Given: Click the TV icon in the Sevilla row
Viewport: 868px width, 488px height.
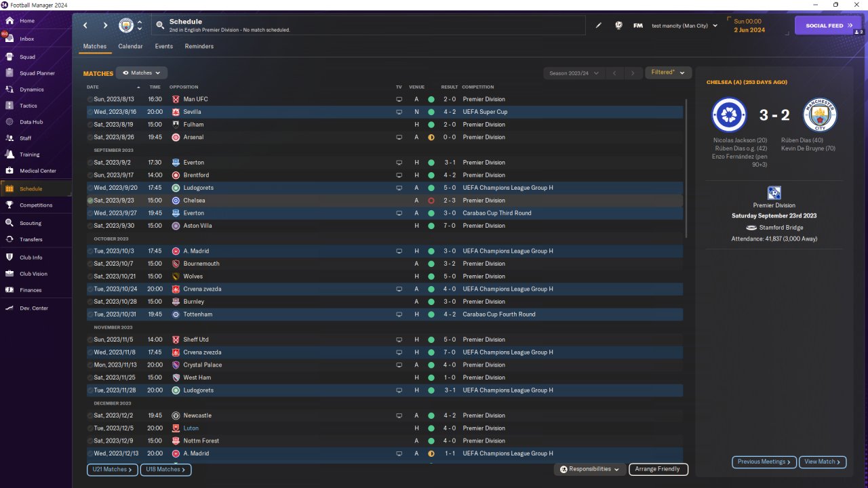Looking at the screenshot, I should pyautogui.click(x=399, y=112).
